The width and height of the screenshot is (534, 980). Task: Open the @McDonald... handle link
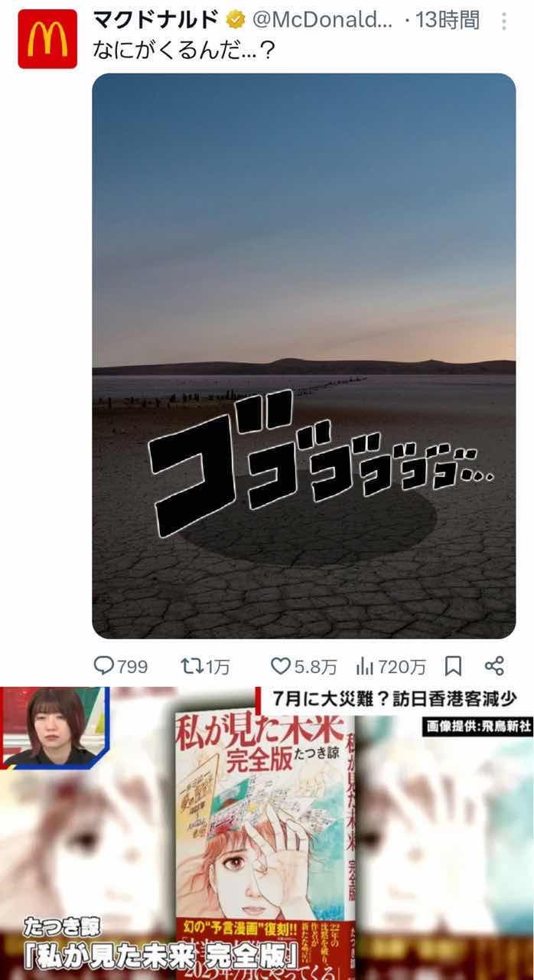point(321,21)
